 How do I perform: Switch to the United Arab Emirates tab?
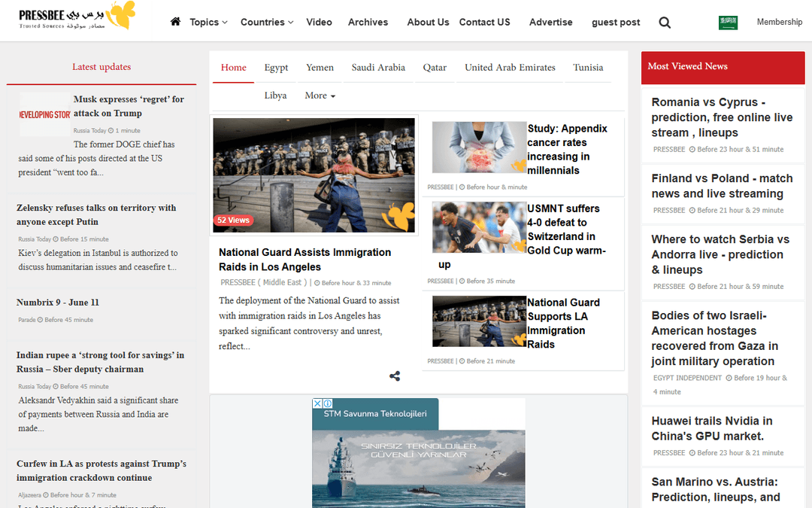coord(510,68)
